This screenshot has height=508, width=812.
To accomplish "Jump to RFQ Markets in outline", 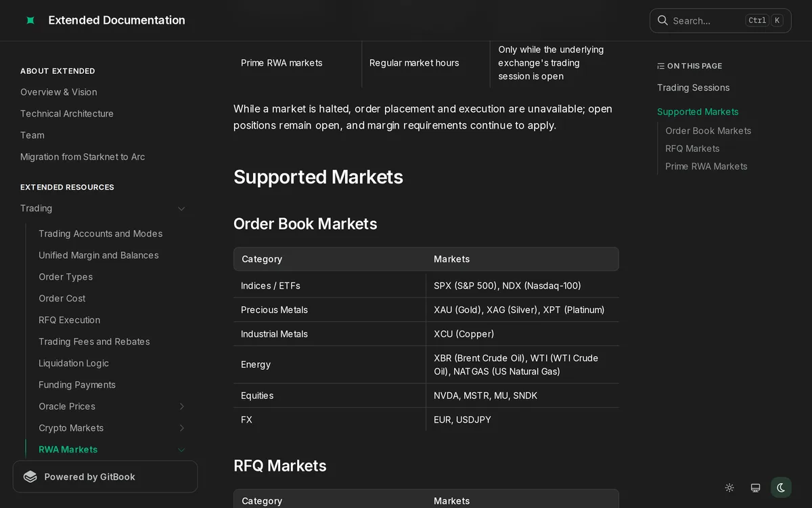I will click(692, 148).
